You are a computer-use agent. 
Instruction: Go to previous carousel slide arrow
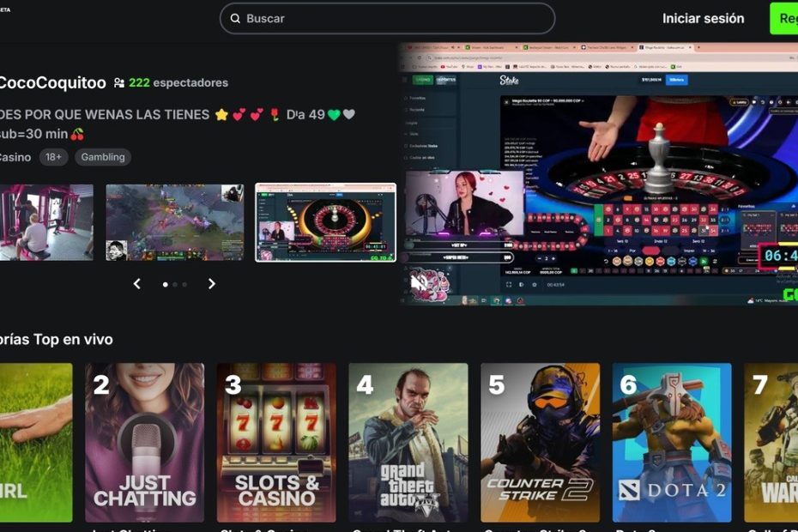(137, 283)
